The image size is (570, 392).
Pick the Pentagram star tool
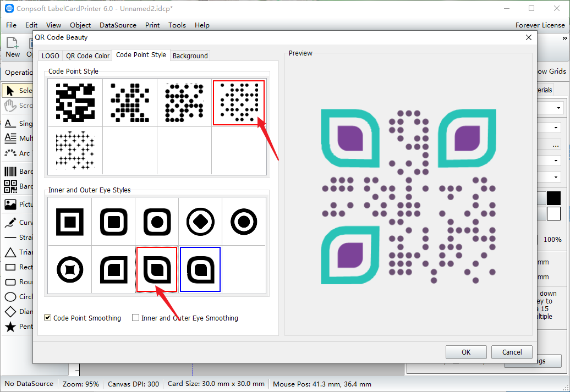[18, 326]
